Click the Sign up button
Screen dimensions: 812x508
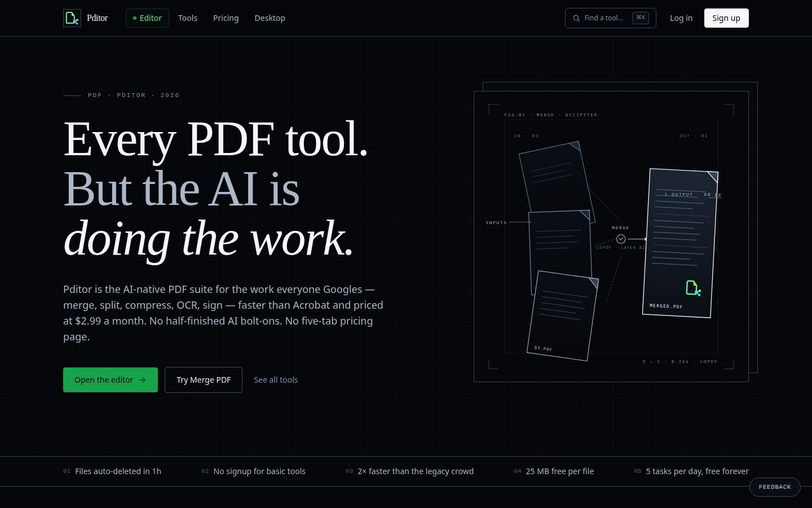726,18
